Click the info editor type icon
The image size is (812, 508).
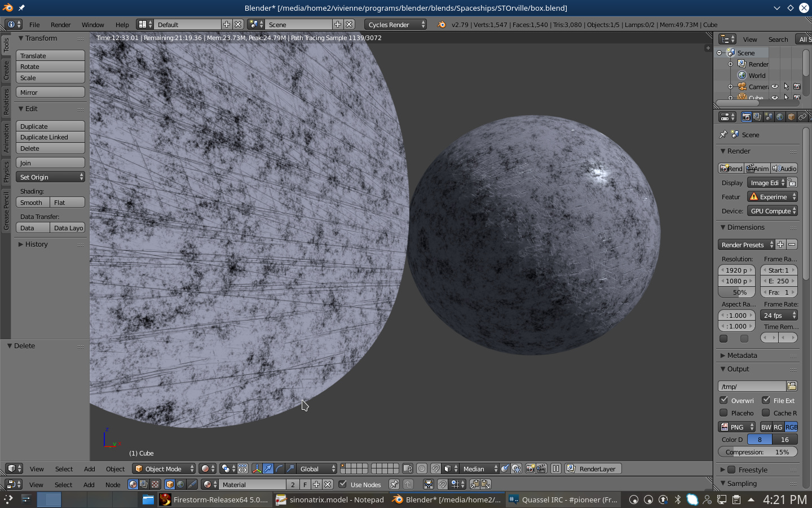[14, 24]
